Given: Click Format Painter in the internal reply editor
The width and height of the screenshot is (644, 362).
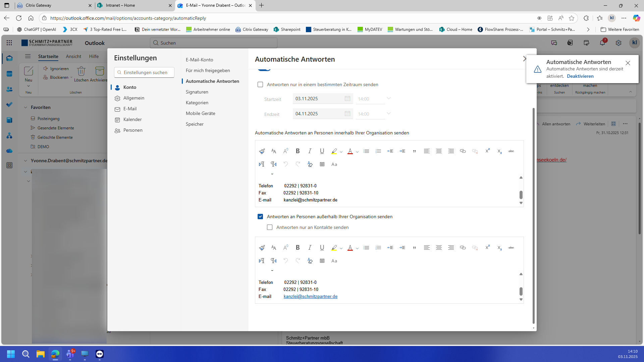Looking at the screenshot, I should click(262, 151).
